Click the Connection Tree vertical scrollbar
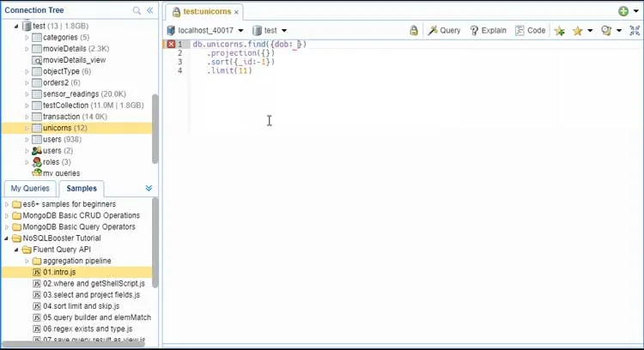The width and height of the screenshot is (644, 350). (155, 129)
